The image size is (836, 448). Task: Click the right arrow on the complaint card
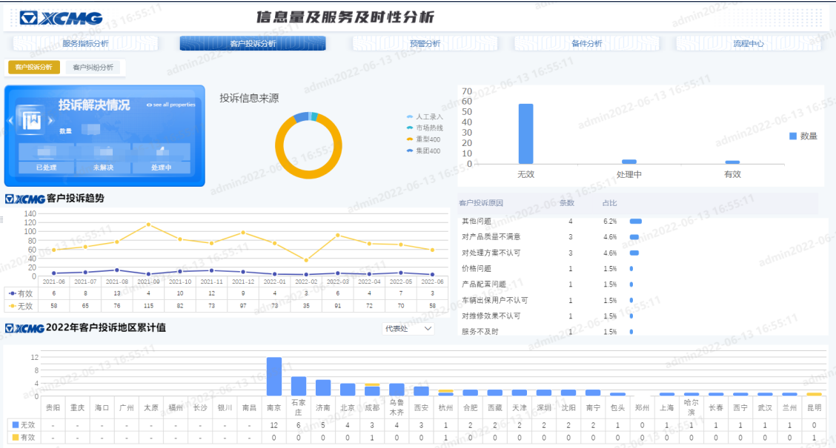point(51,121)
